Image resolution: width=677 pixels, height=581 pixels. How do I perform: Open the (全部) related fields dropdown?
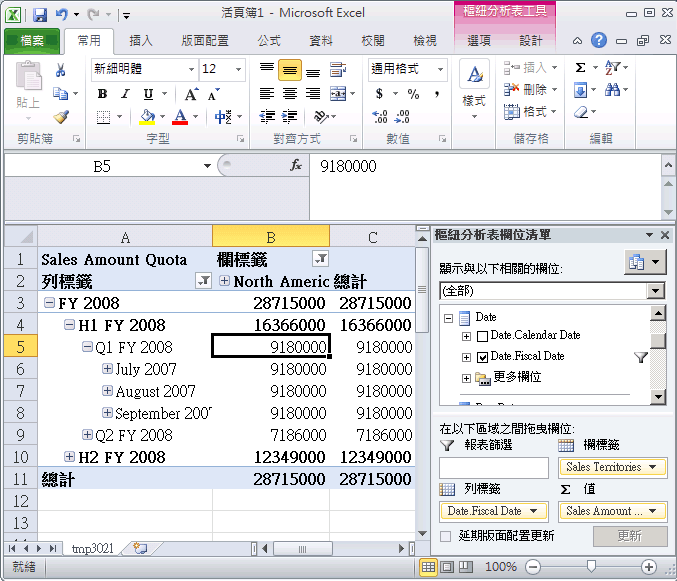point(655,291)
